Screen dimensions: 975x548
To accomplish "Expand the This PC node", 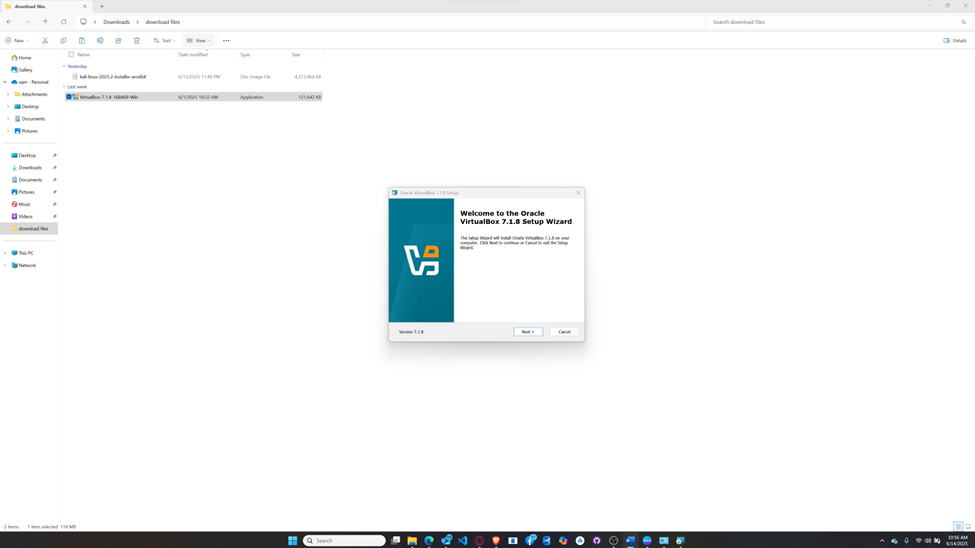I will click(x=6, y=253).
